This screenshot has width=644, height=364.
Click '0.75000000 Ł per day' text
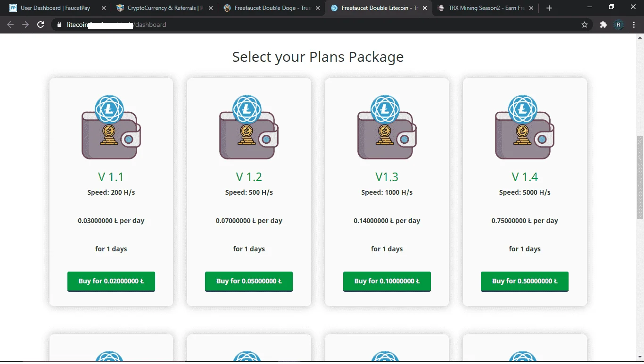(525, 221)
